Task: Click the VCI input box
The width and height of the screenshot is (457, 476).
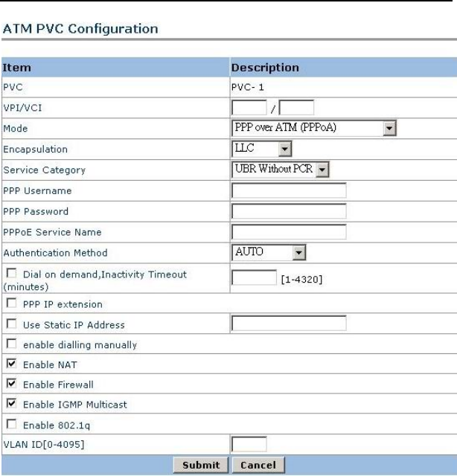Action: tap(296, 109)
